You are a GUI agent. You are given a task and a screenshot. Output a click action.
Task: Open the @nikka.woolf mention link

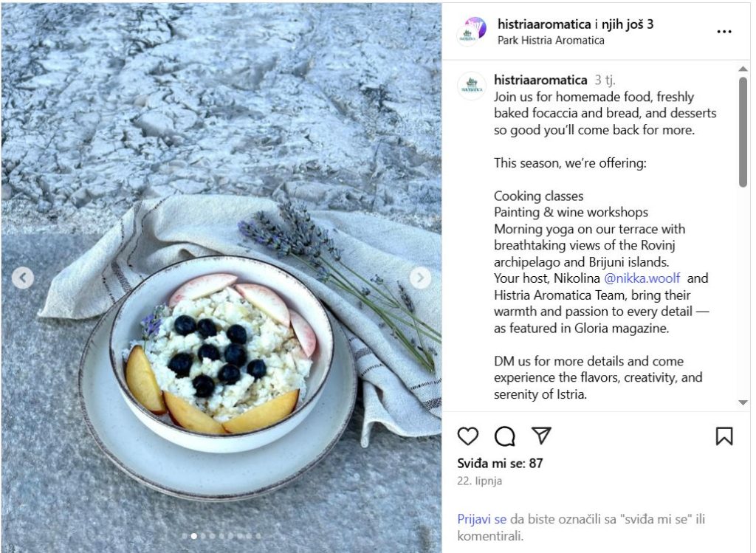(x=642, y=278)
